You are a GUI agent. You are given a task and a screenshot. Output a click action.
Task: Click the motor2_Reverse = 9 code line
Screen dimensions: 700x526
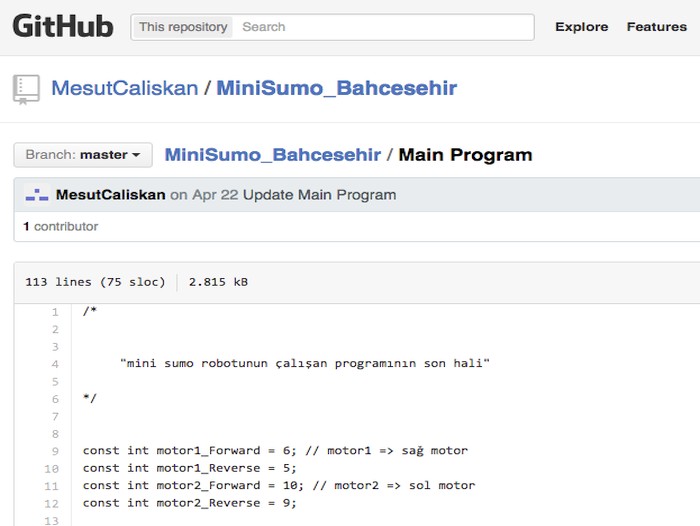(x=189, y=503)
